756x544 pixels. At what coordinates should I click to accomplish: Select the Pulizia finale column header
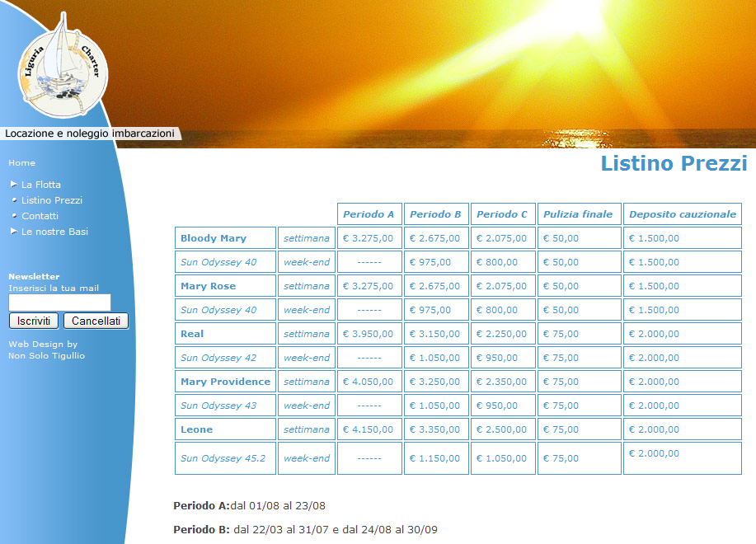click(x=579, y=214)
